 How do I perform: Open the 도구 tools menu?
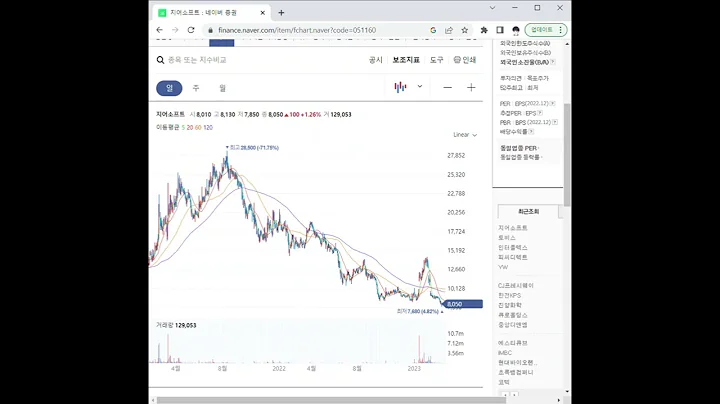tap(436, 60)
